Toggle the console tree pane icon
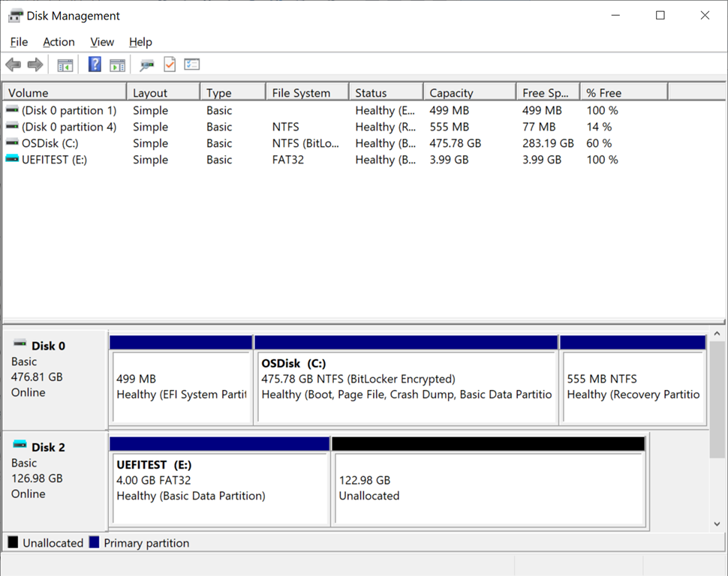The width and height of the screenshot is (728, 576). (65, 65)
